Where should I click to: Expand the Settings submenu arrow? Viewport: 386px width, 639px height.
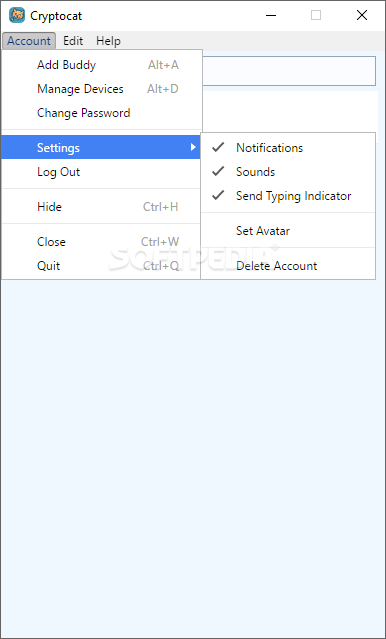(193, 148)
